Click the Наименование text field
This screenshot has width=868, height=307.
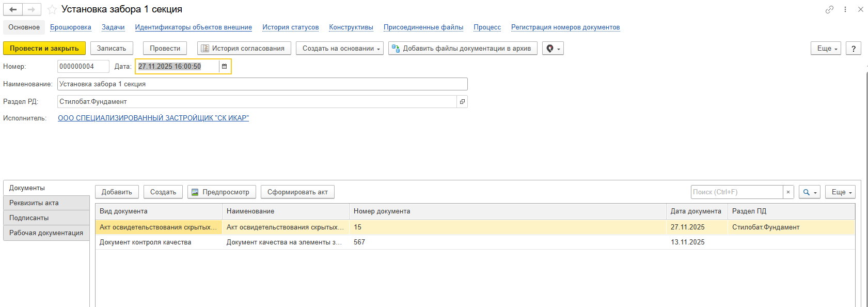[x=262, y=84]
